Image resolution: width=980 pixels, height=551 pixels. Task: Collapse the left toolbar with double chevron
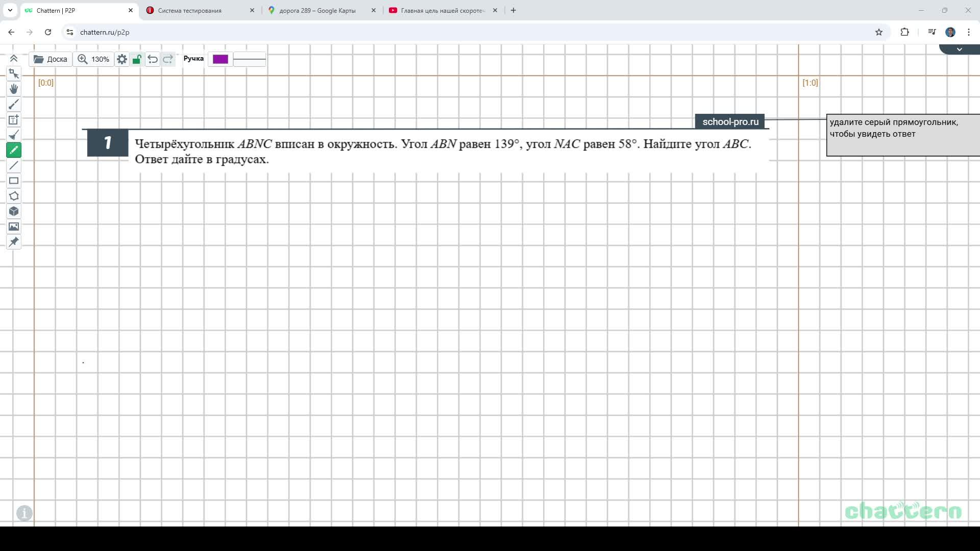click(14, 58)
